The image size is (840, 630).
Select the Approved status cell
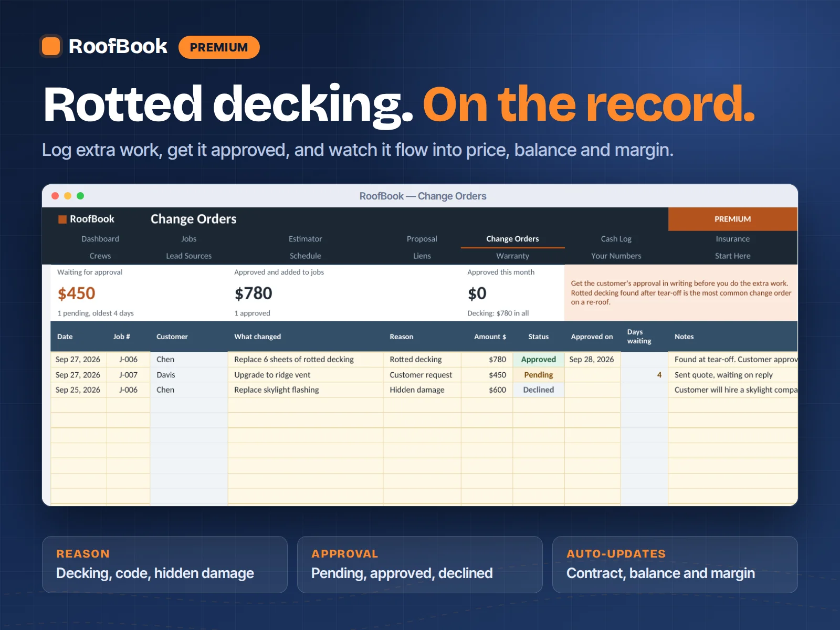click(539, 360)
